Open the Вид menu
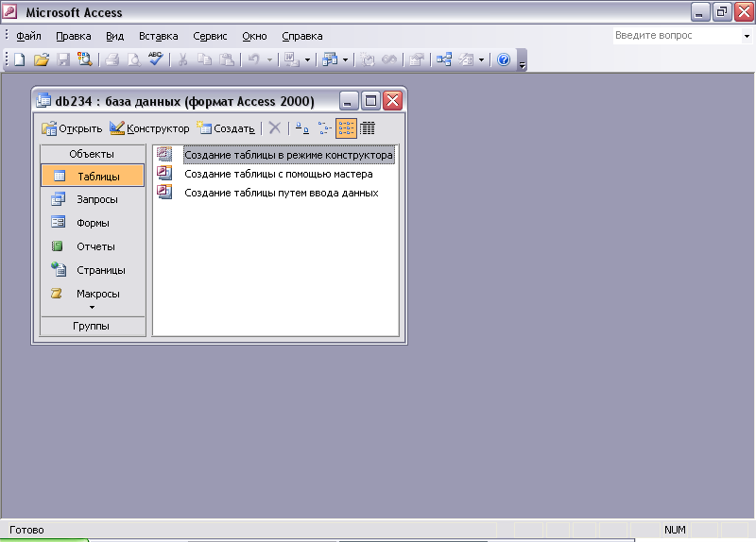Image resolution: width=756 pixels, height=542 pixels. pyautogui.click(x=114, y=36)
